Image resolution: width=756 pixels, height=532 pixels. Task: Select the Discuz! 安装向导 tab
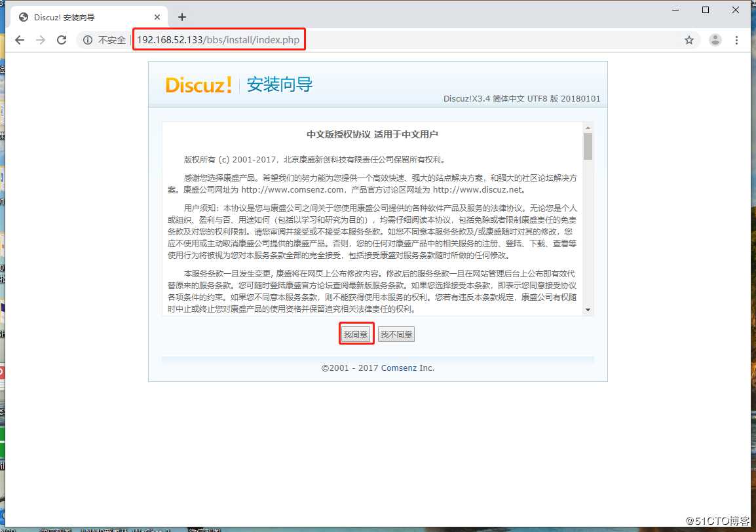89,18
